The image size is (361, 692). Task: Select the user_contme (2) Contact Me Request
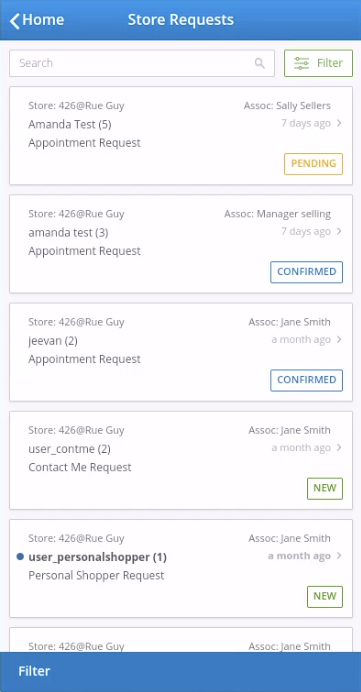tap(181, 460)
